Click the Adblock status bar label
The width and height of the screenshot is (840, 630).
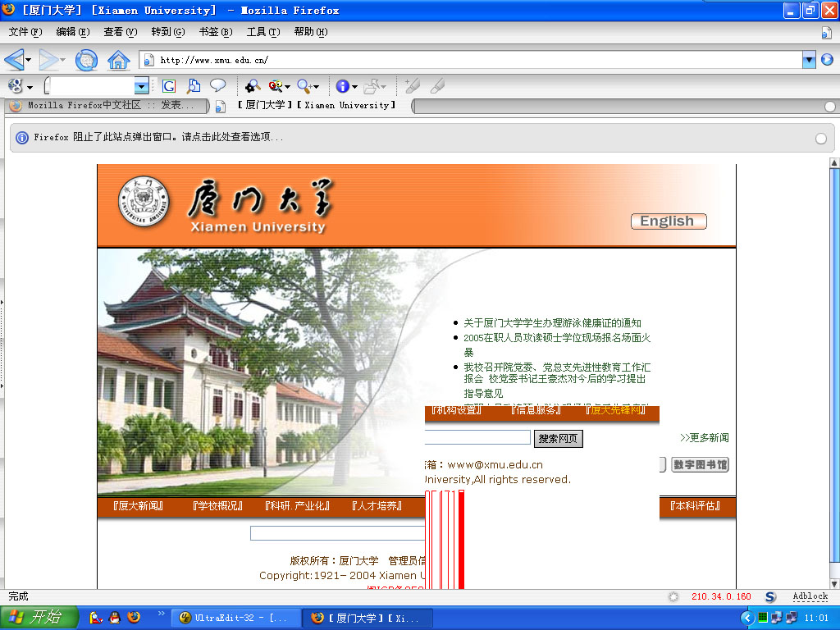[x=810, y=596]
